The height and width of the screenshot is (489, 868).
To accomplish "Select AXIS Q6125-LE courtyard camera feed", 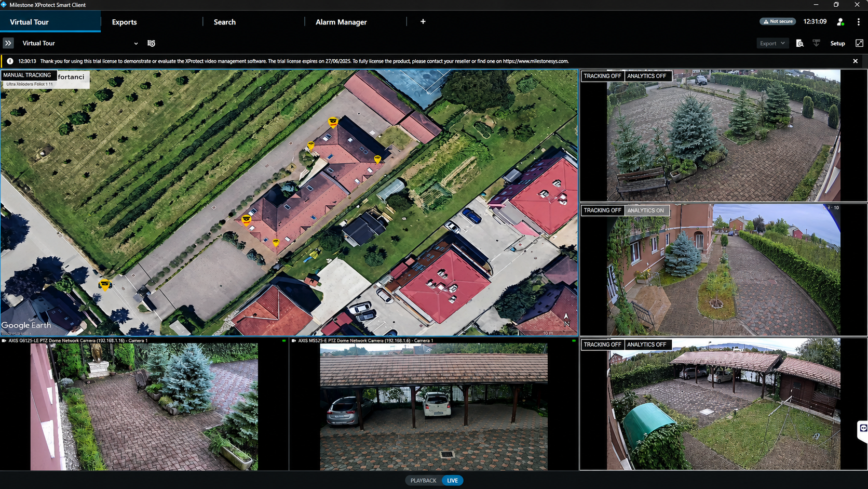I will point(144,407).
